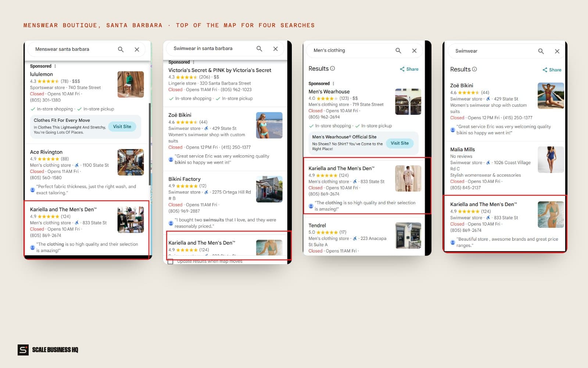Click search icon in 'Swimwear in santa barbara' box

pyautogui.click(x=259, y=49)
